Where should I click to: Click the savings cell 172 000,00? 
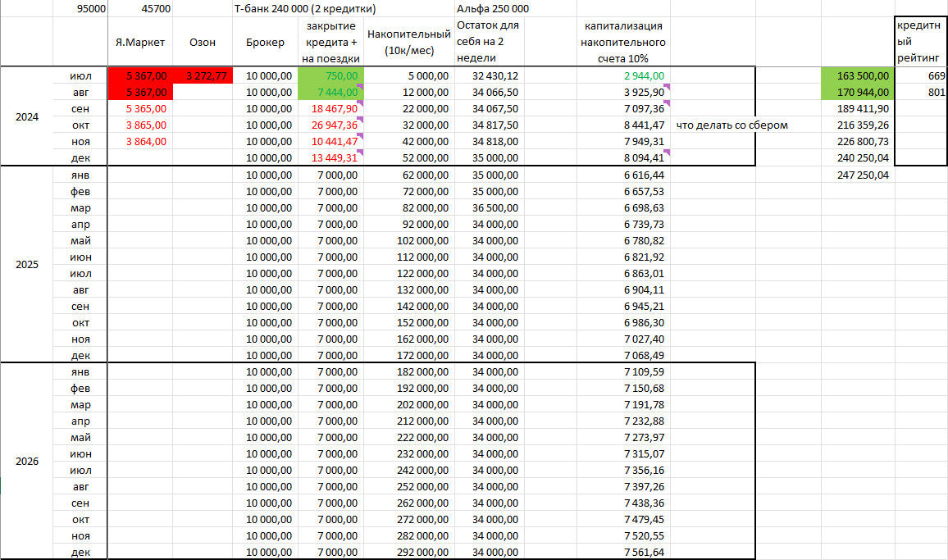coord(409,356)
